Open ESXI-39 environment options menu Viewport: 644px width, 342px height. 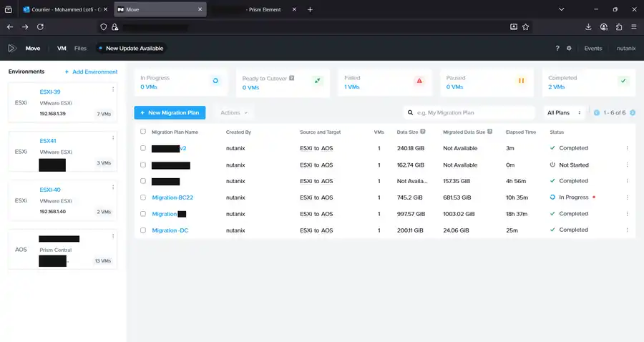(113, 89)
